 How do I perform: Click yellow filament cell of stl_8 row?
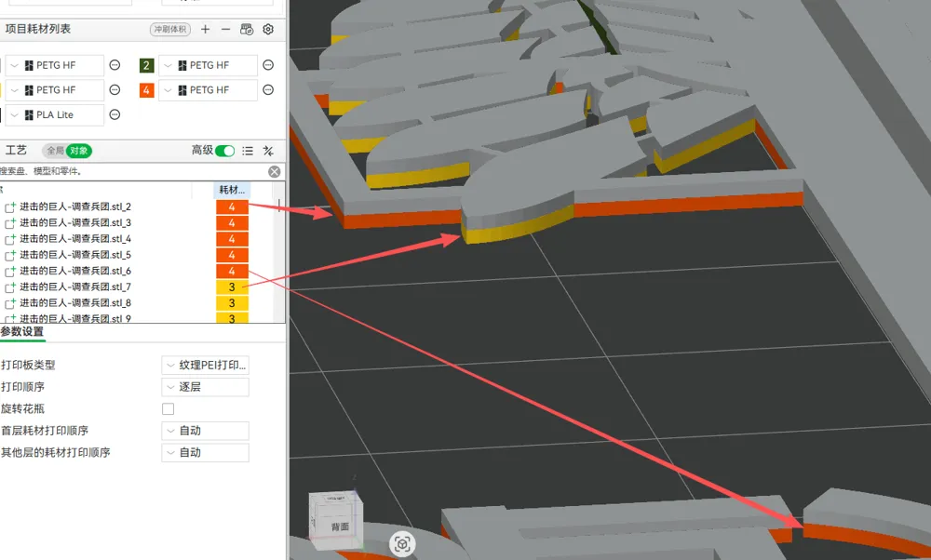point(232,302)
